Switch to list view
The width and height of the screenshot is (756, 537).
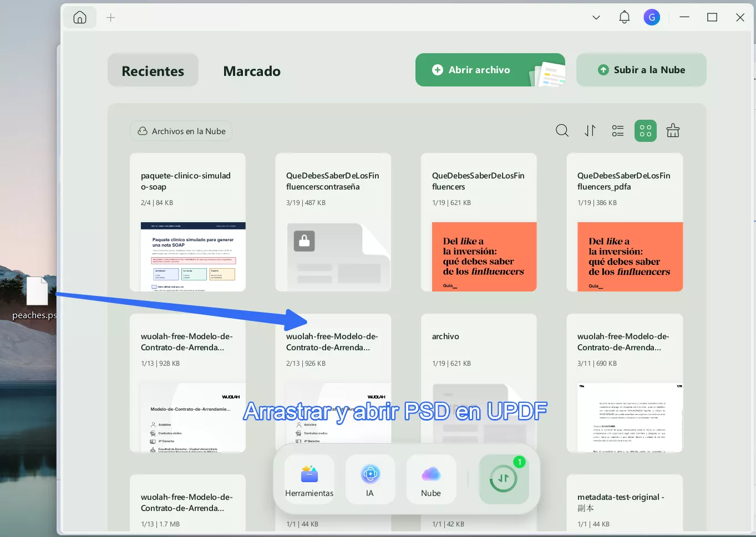pos(618,131)
